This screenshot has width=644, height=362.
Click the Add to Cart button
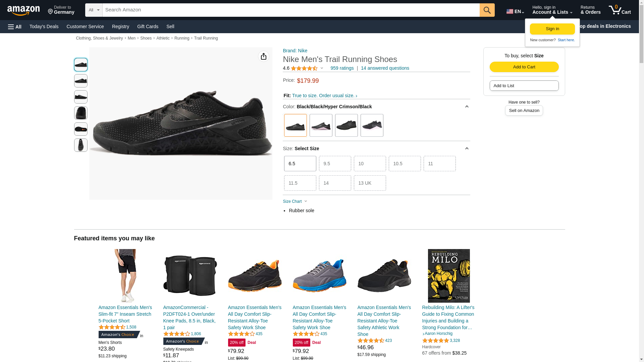point(524,67)
